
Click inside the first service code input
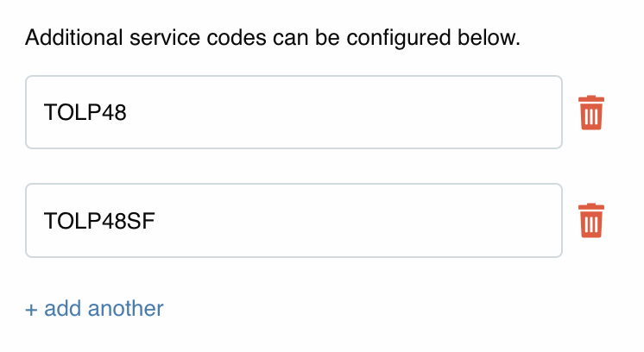coord(294,112)
